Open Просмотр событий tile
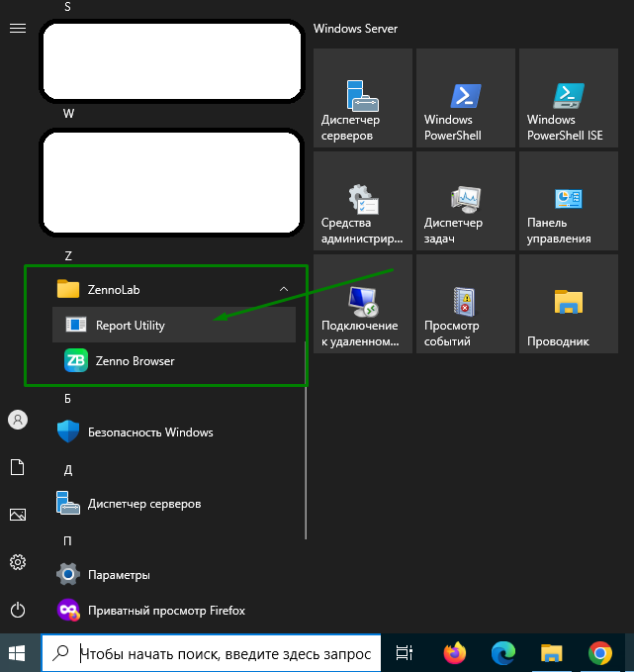The height and width of the screenshot is (672, 634). coord(466,304)
